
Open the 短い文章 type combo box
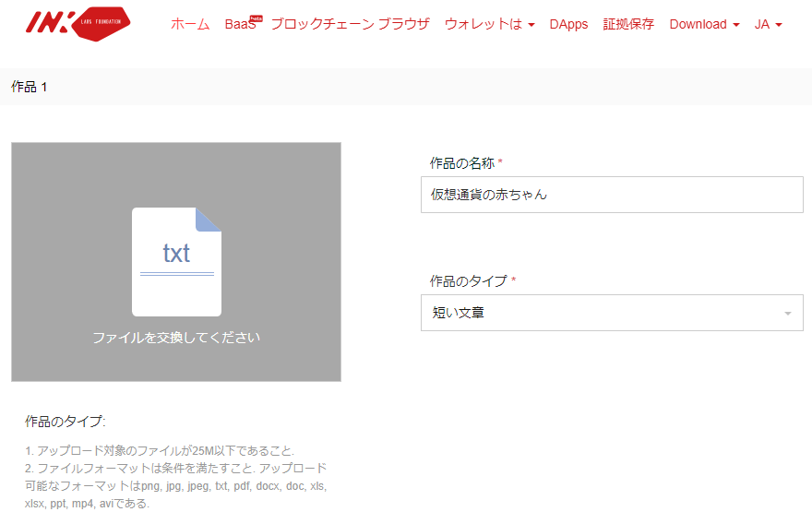612,313
